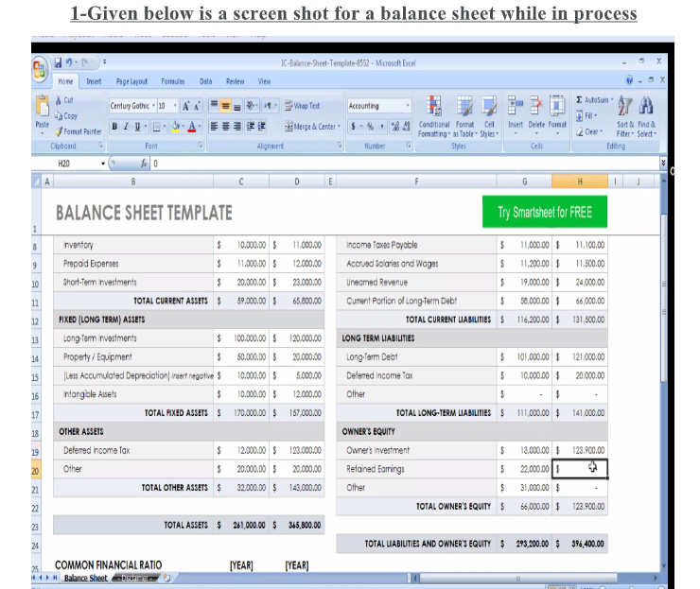Cut the selected cell
Screen dimensions: 700x589
64,100
